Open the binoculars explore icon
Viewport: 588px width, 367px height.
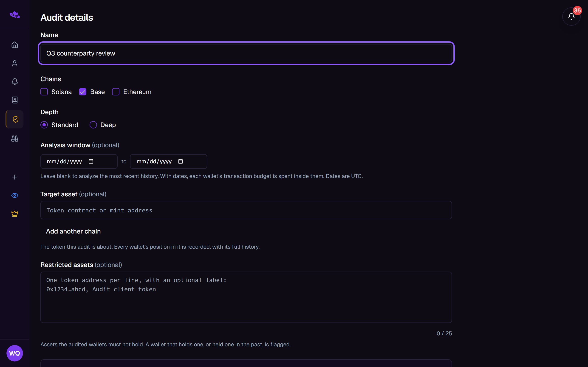pyautogui.click(x=14, y=138)
